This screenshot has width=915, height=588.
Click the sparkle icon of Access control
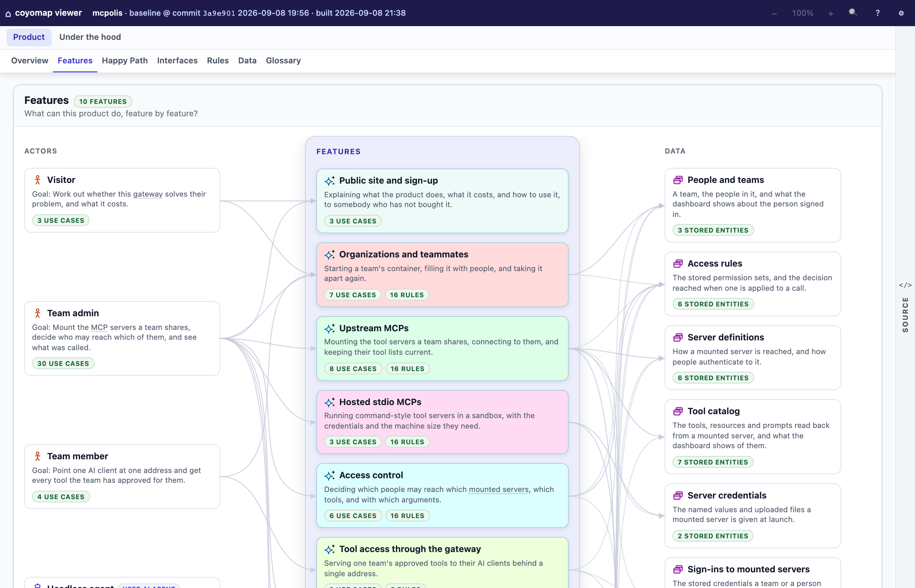click(x=330, y=475)
